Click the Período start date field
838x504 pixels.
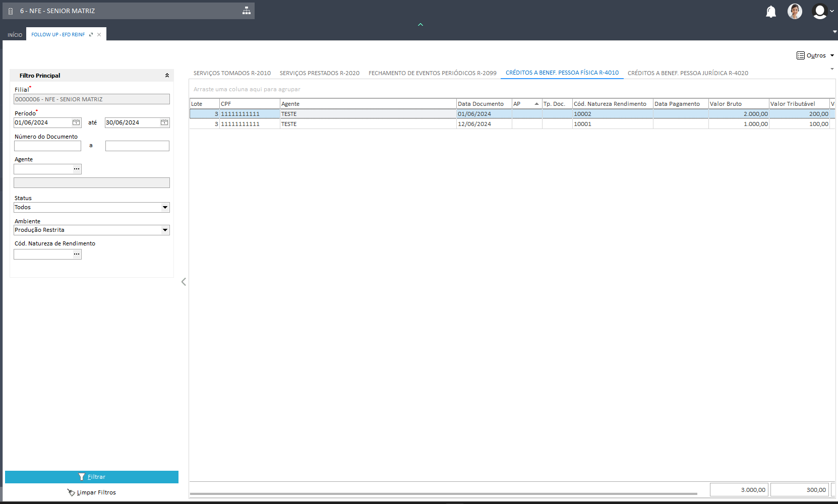[43, 122]
